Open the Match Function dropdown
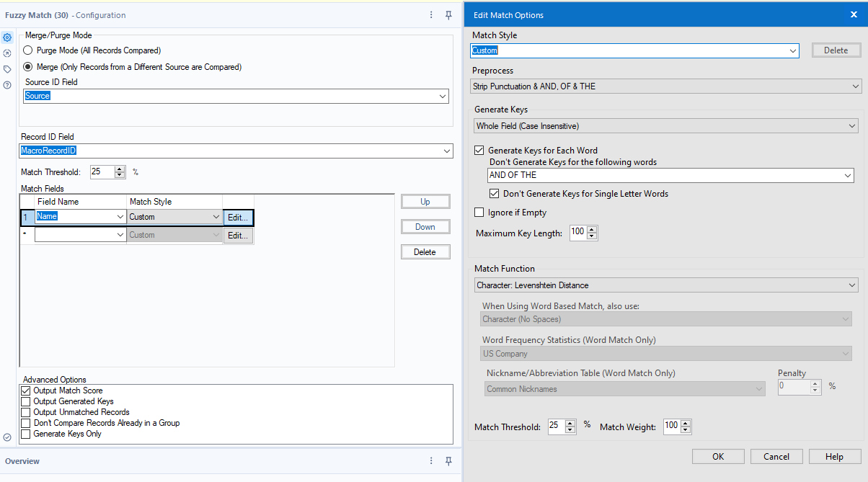 tap(665, 284)
